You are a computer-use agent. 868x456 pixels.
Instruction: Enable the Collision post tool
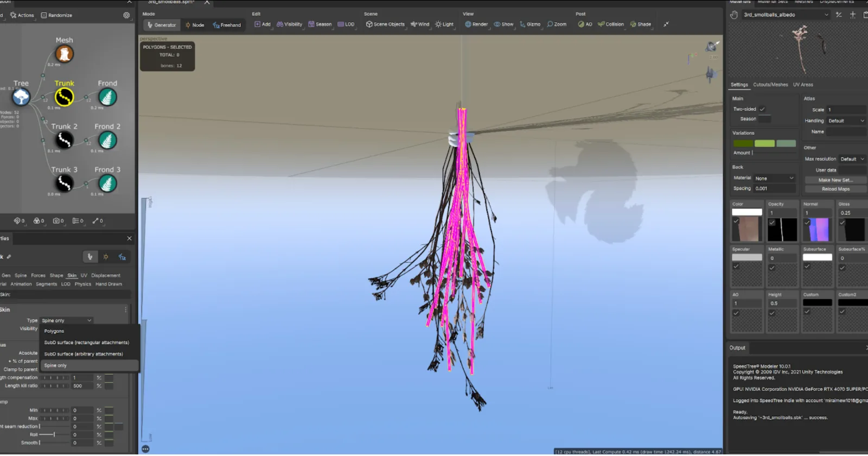(611, 24)
